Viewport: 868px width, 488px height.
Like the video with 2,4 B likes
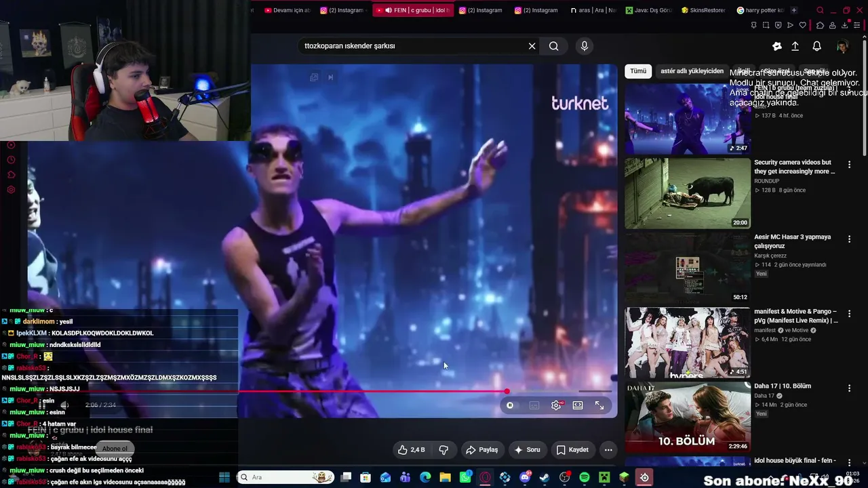click(412, 450)
